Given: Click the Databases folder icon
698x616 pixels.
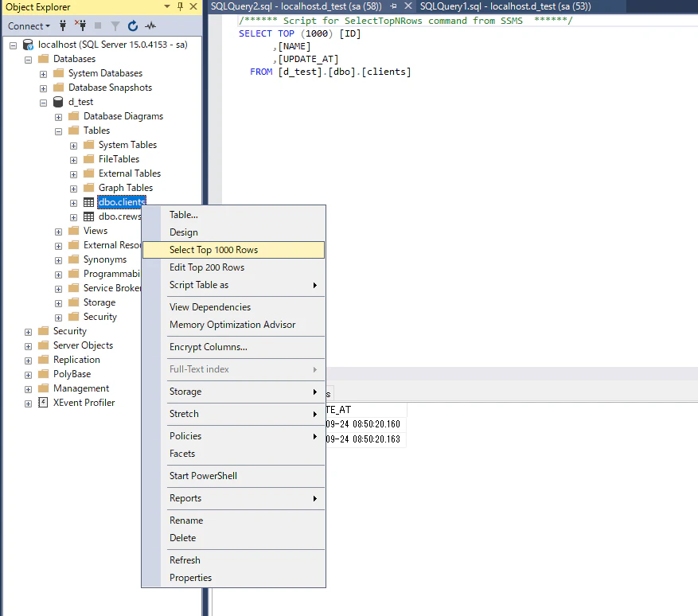Looking at the screenshot, I should pos(43,59).
